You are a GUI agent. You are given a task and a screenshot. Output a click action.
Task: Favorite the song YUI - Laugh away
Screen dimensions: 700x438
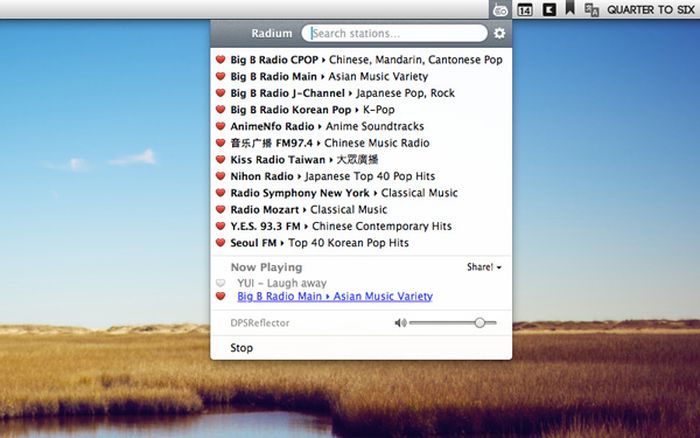pos(220,283)
